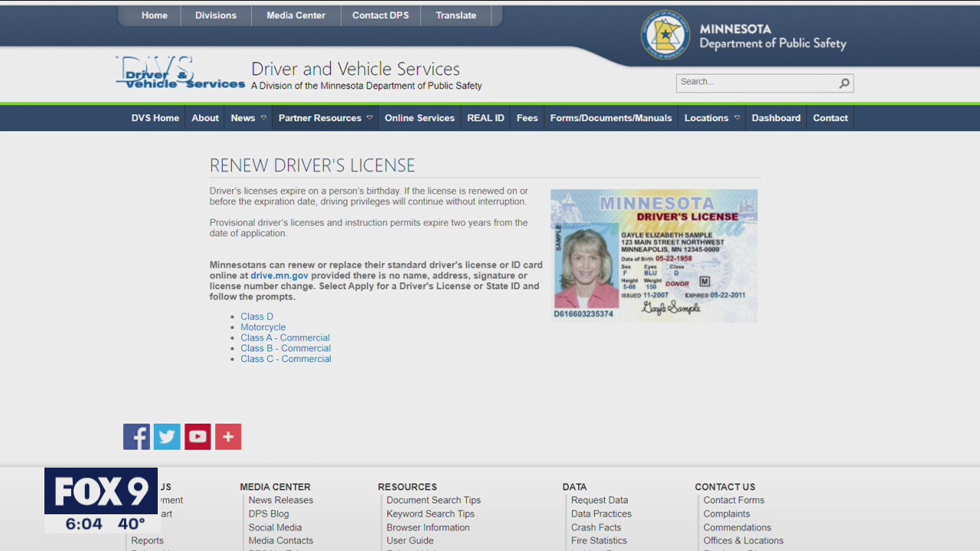The image size is (980, 551).
Task: Open Offices & Locations footer link
Action: click(x=743, y=540)
